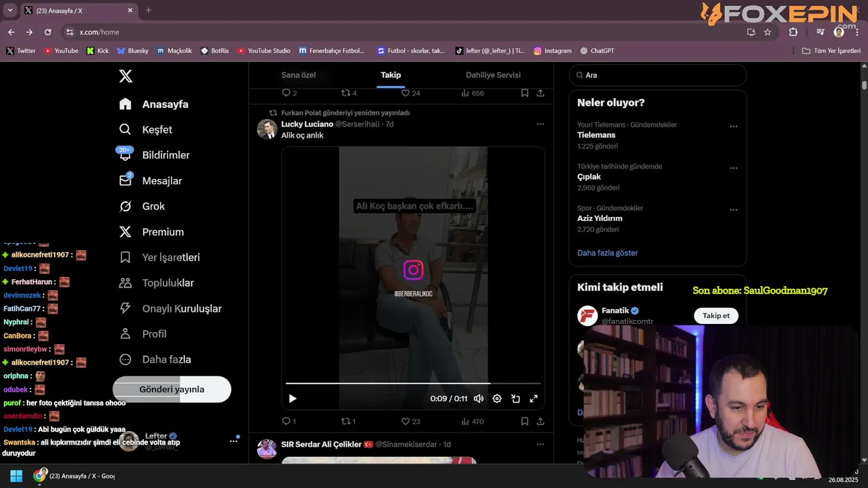Viewport: 868px width, 488px height.
Task: Open options for Aziz Yıldırım trend
Action: pyautogui.click(x=734, y=209)
